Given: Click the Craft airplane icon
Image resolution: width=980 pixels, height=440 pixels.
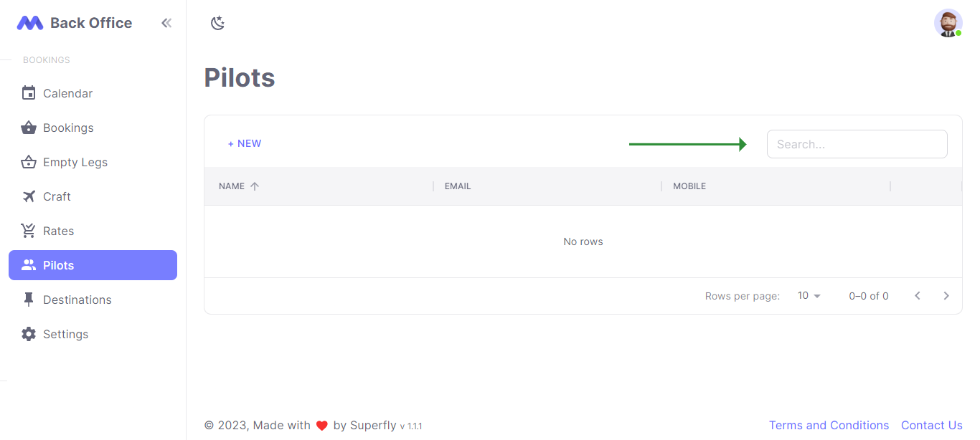Looking at the screenshot, I should [29, 196].
